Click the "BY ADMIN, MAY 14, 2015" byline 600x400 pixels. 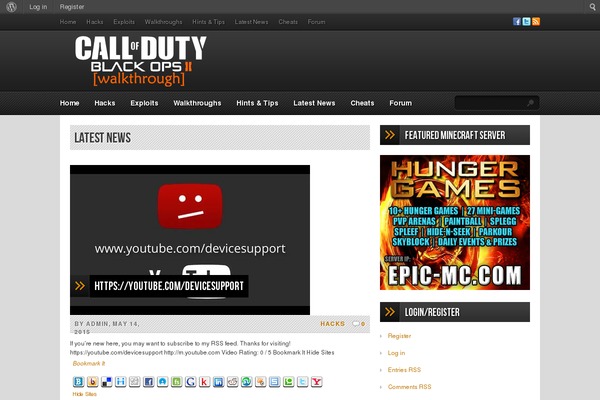(107, 328)
